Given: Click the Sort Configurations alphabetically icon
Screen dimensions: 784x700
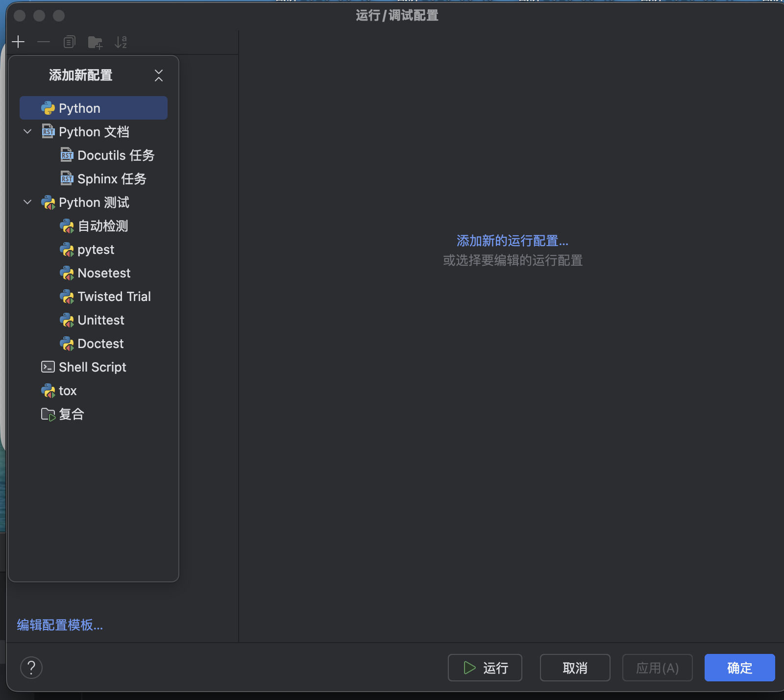Looking at the screenshot, I should click(121, 42).
